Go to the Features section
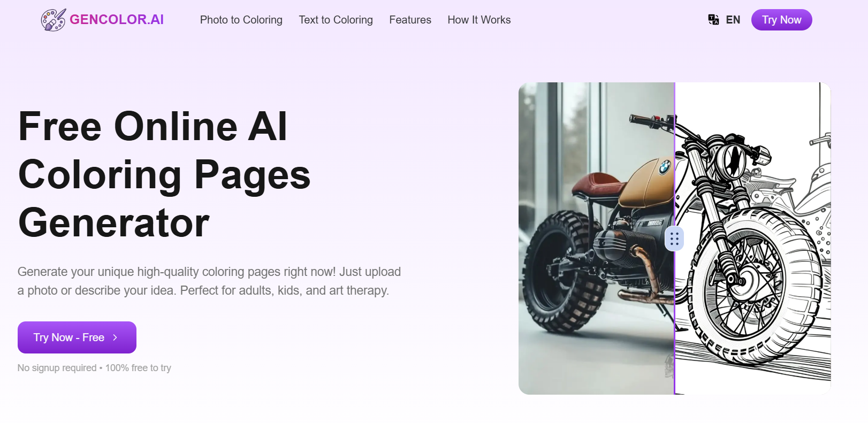 (410, 20)
